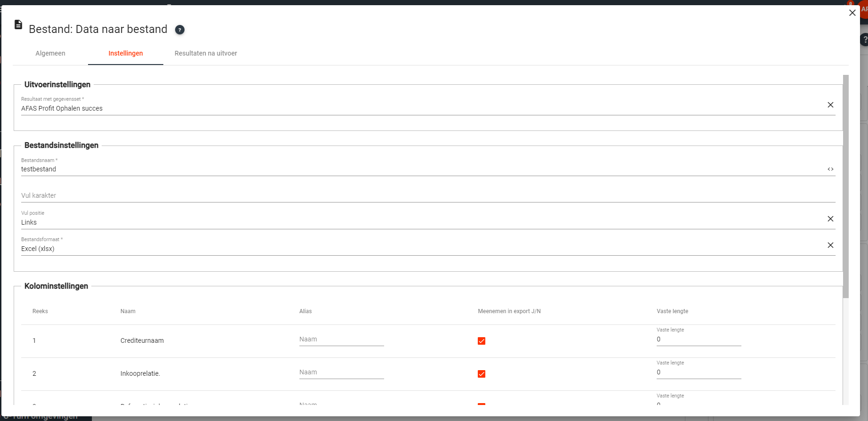Uncheck export checkbox for Inkooprelatie
The image size is (868, 421).
click(482, 374)
